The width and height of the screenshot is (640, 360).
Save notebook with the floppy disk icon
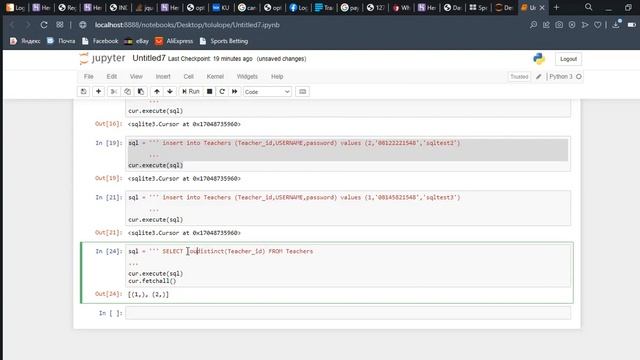pos(84,91)
